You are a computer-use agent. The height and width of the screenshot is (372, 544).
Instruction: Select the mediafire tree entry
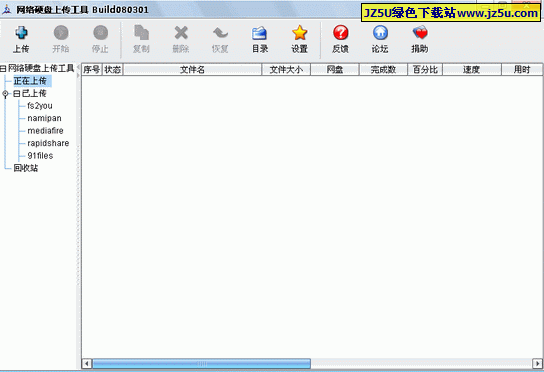(x=45, y=131)
